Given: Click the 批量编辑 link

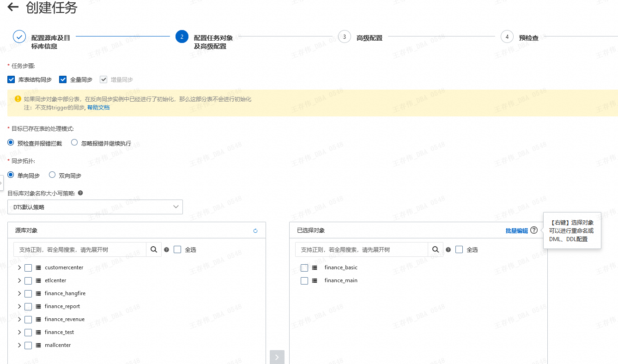Looking at the screenshot, I should pos(516,231).
